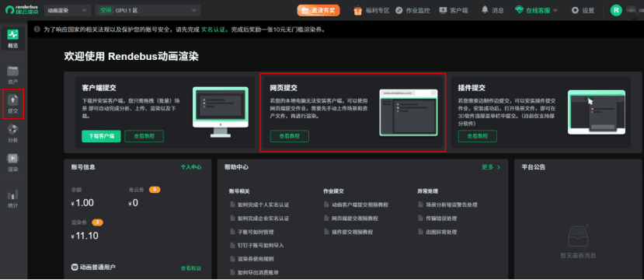The width and height of the screenshot is (644, 280).
Task: Expand the 在线客服 dropdown arrow
Action: pyautogui.click(x=555, y=11)
